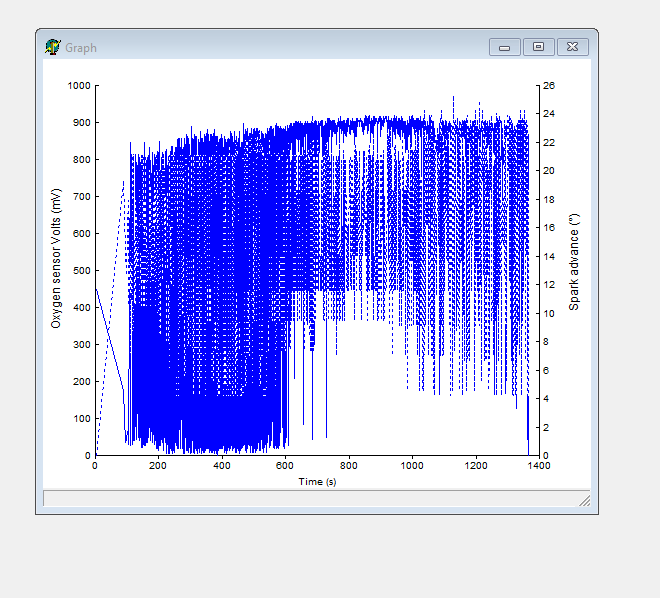The height and width of the screenshot is (598, 660).
Task: Click the Graph window app icon
Action: (x=53, y=47)
